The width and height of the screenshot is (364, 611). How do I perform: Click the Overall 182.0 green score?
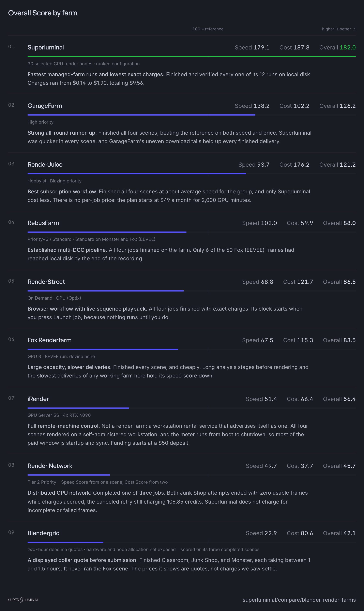(337, 47)
